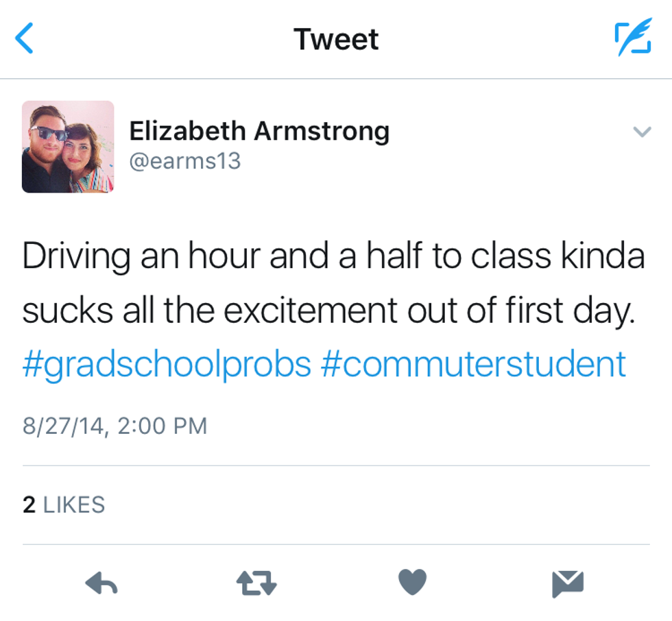Expand the tweet options chevron
The image size is (672, 621).
point(642,132)
